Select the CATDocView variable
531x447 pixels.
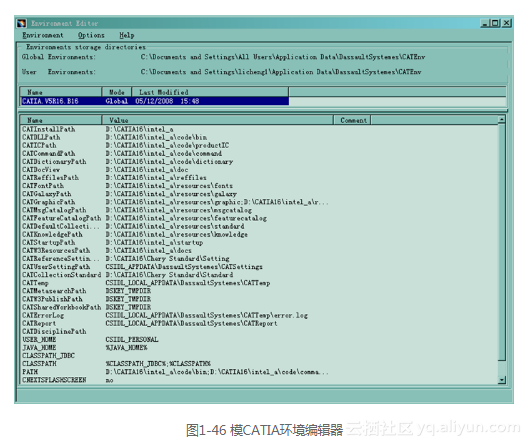tap(41, 170)
